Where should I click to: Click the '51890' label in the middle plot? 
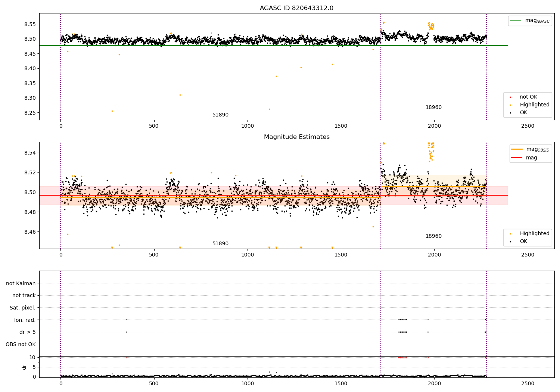[220, 244]
